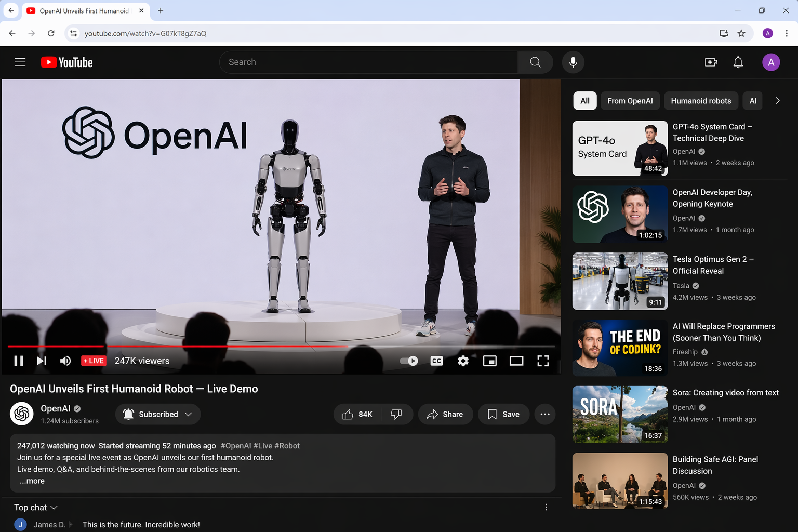The height and width of the screenshot is (532, 798).
Task: Toggle theater mode
Action: point(516,361)
